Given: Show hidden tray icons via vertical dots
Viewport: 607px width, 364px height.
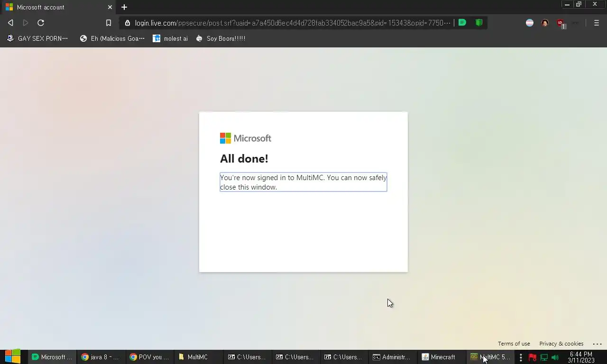Looking at the screenshot, I should (521, 357).
